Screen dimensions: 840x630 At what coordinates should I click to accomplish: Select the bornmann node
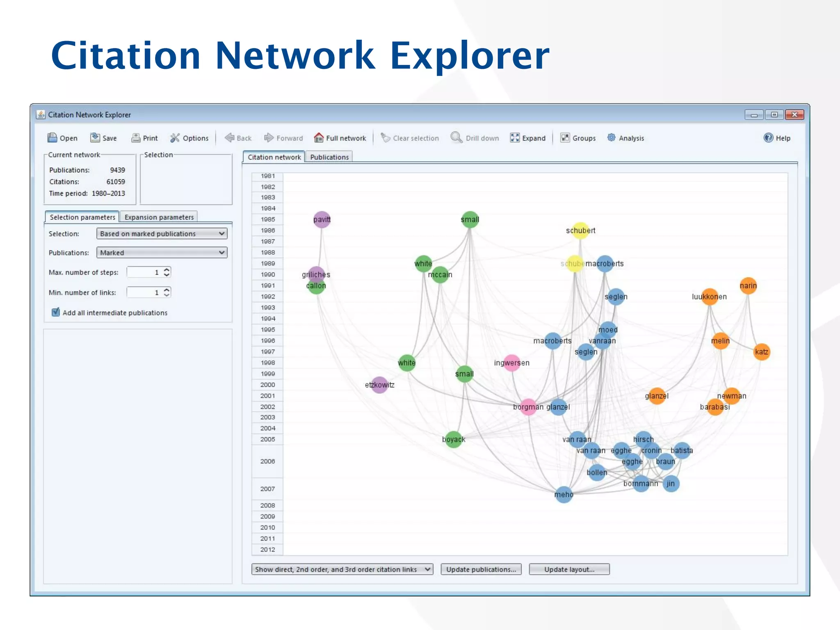641,483
